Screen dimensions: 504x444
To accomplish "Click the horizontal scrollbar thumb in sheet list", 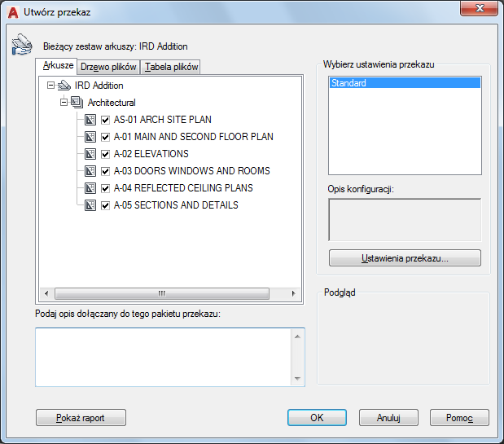I will 162,293.
